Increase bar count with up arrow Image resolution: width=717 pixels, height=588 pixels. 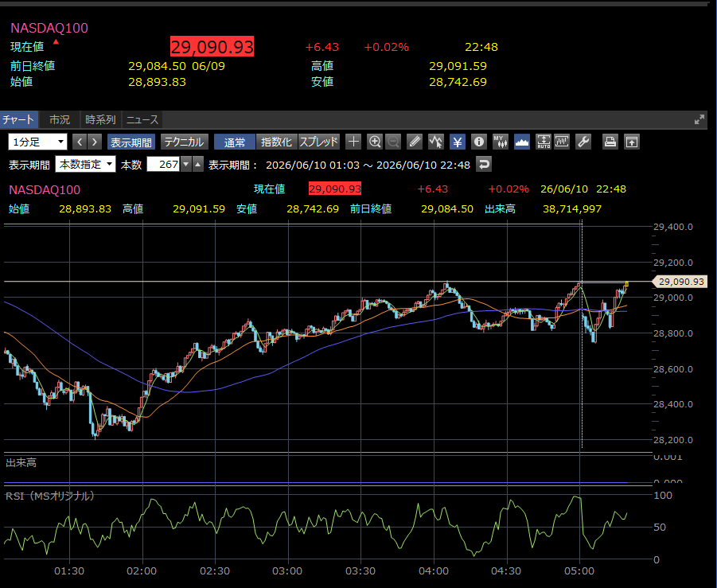(197, 164)
